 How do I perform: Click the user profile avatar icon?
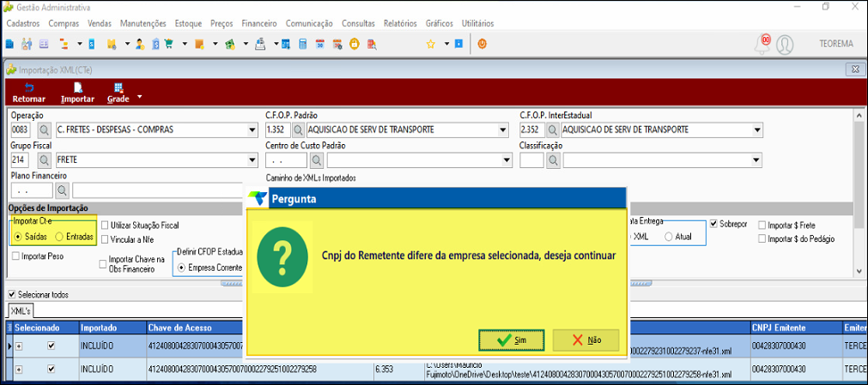tap(785, 45)
